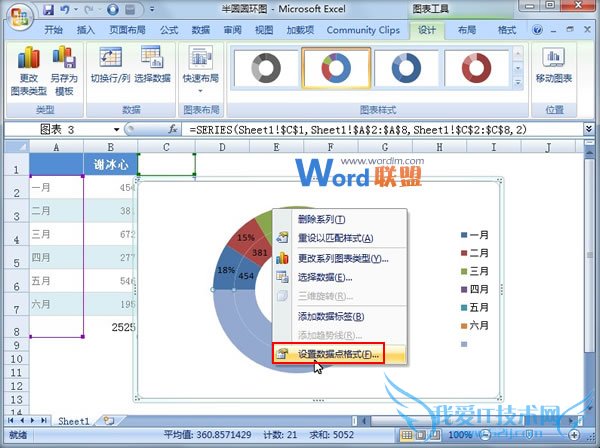Click the zoom out minus button

click(485, 435)
